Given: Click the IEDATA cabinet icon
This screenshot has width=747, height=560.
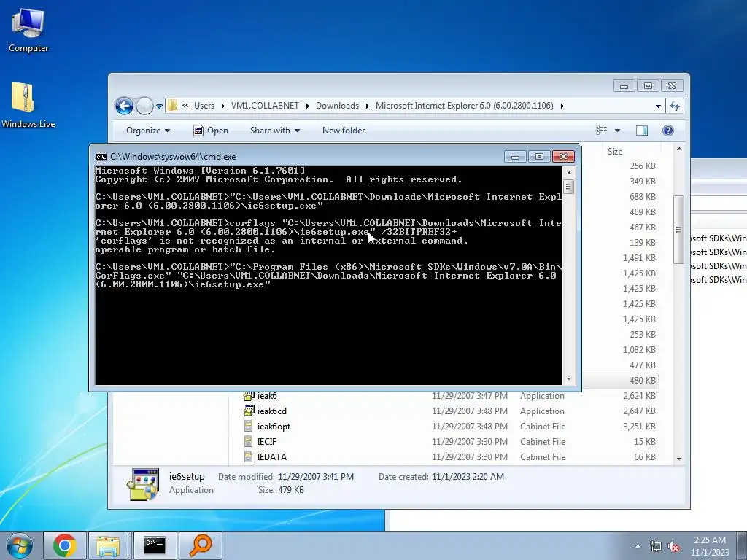Looking at the screenshot, I should (x=248, y=456).
